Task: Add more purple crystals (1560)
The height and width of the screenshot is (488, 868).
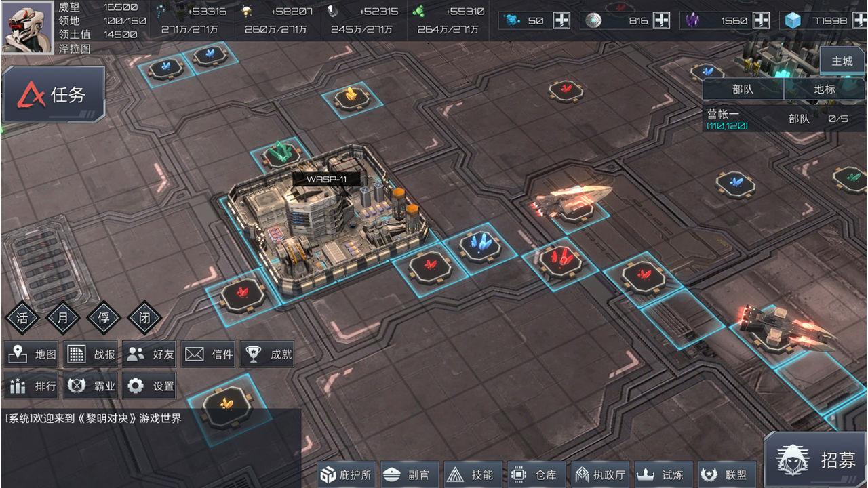Action: 761,20
